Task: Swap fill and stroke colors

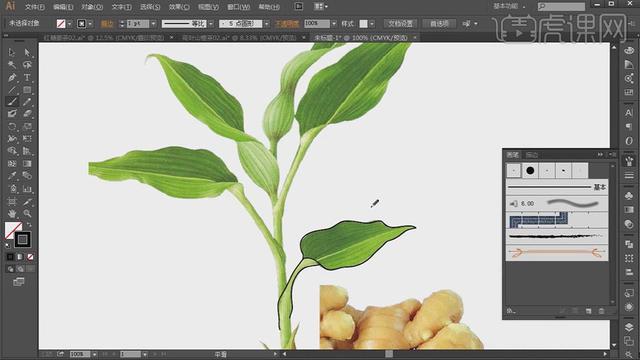Action: click(x=29, y=225)
